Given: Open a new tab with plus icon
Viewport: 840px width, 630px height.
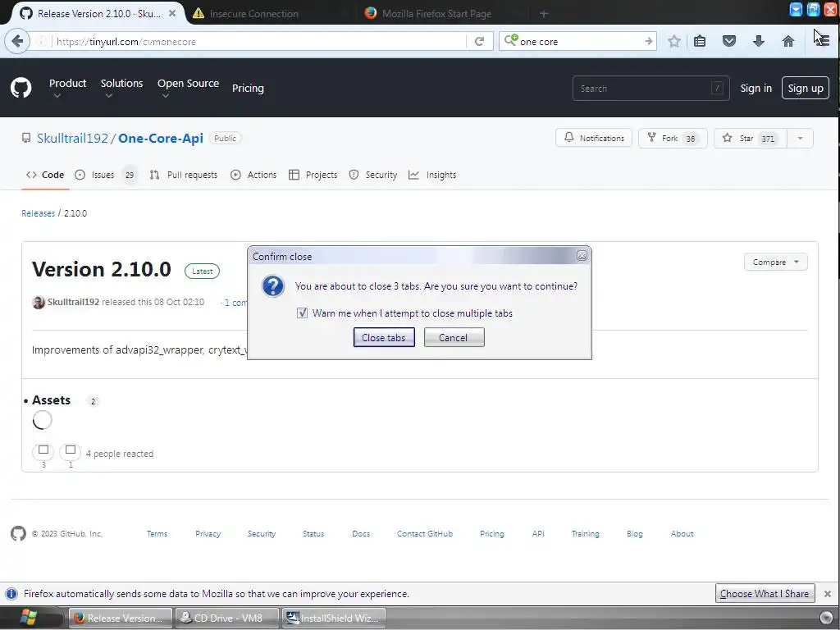Looking at the screenshot, I should click(x=544, y=13).
